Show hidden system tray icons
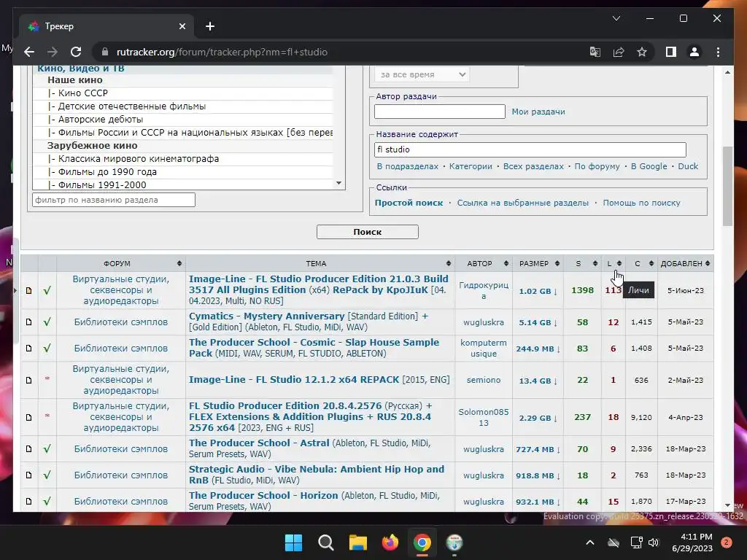747x560 pixels. click(589, 542)
